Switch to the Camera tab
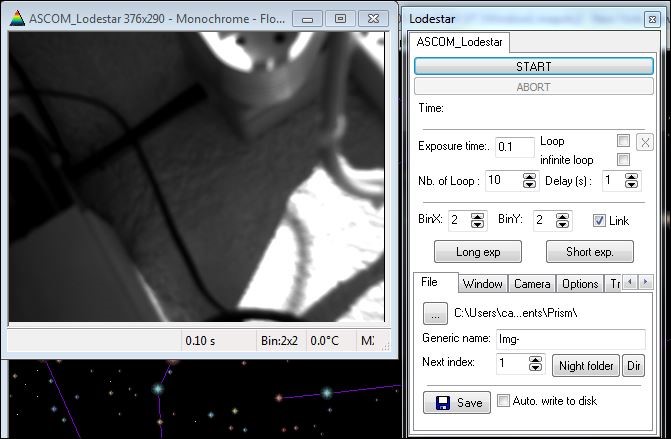 click(x=532, y=284)
